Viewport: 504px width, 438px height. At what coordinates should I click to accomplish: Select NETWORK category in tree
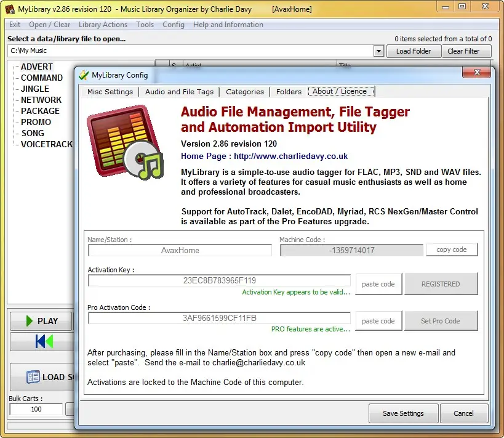coord(41,100)
